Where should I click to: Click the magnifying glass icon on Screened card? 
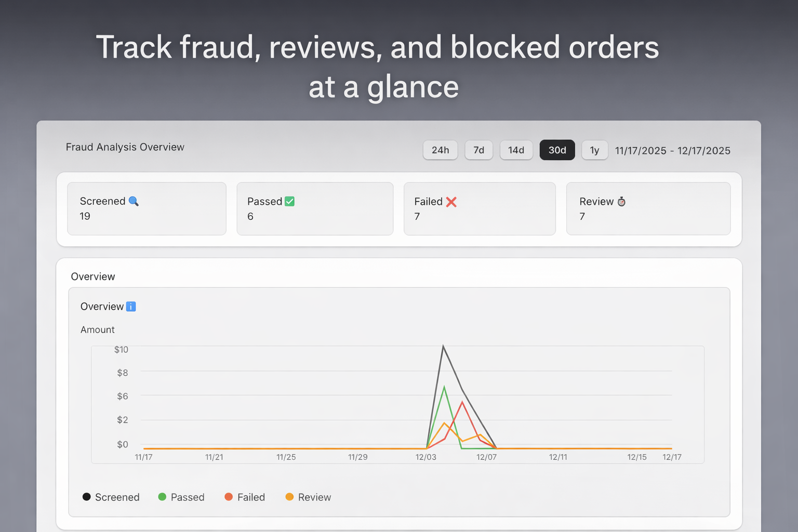click(134, 201)
